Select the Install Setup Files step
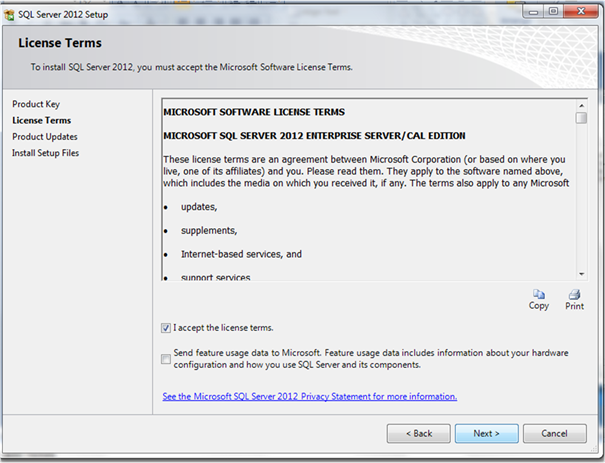605x463 pixels. pyautogui.click(x=46, y=153)
